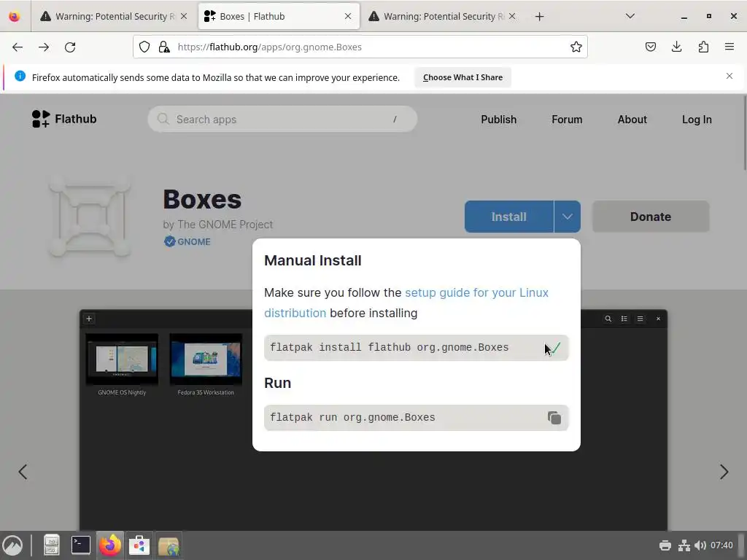Open the Publish page
This screenshot has width=747, height=560.
pyautogui.click(x=498, y=120)
